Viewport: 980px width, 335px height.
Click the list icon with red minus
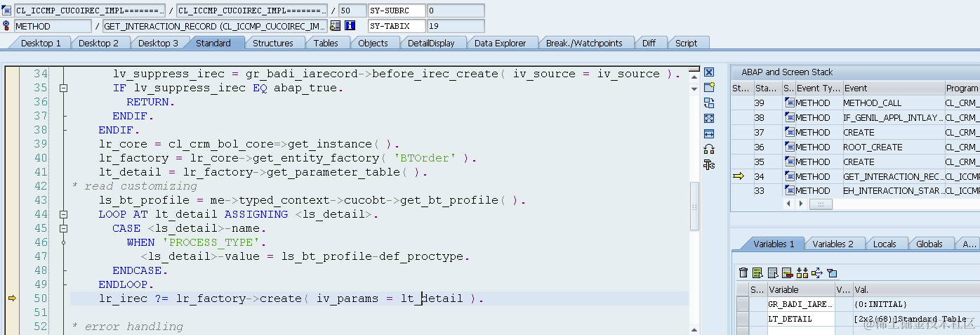click(x=788, y=272)
